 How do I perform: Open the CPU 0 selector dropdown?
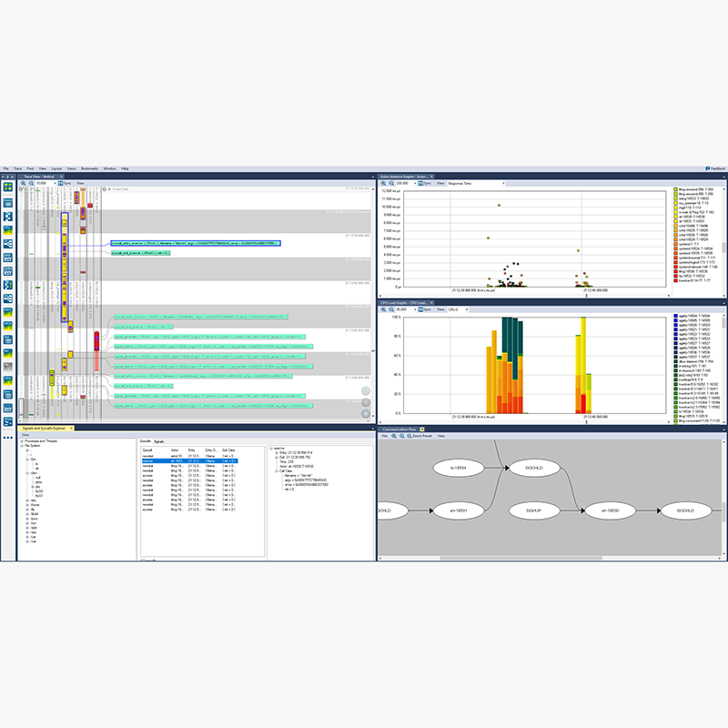click(458, 309)
